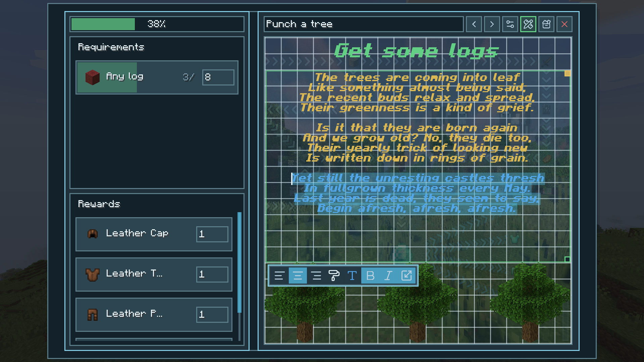Toggle italic formatting with the I button

click(x=388, y=276)
